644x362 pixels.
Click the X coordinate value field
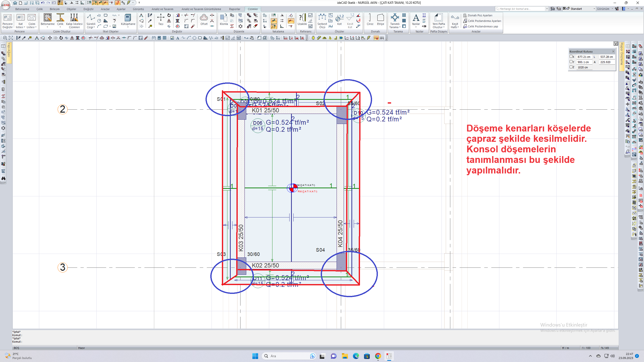584,57
